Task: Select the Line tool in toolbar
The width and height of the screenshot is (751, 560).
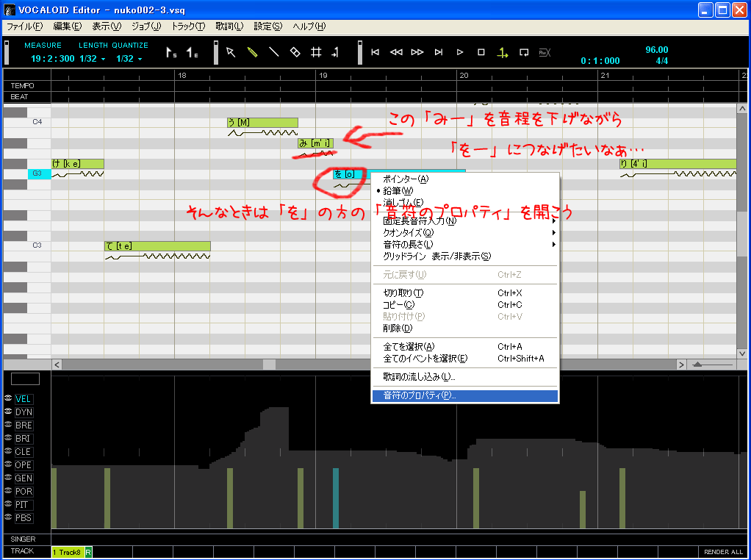Action: click(273, 52)
